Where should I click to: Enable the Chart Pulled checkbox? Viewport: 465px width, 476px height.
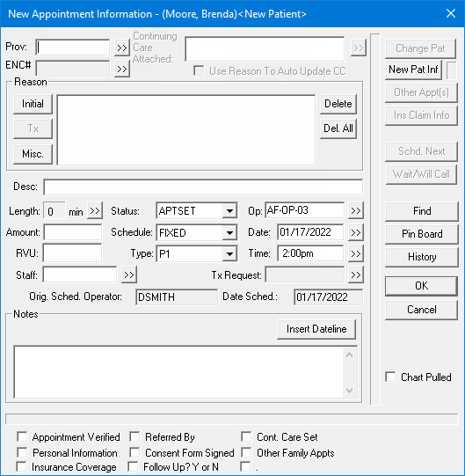pos(390,377)
